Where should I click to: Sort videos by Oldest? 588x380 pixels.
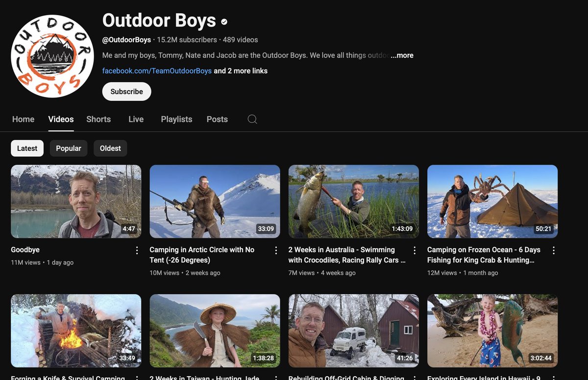110,148
